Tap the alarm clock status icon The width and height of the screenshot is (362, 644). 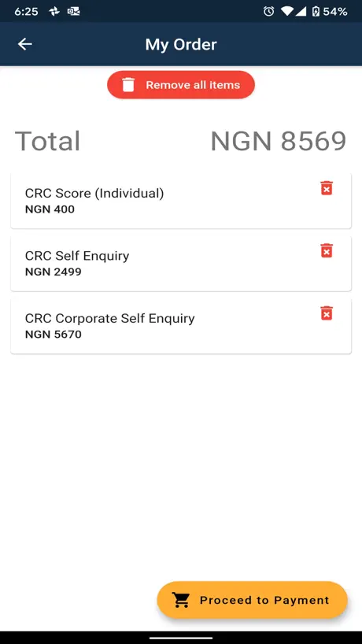[x=269, y=12]
